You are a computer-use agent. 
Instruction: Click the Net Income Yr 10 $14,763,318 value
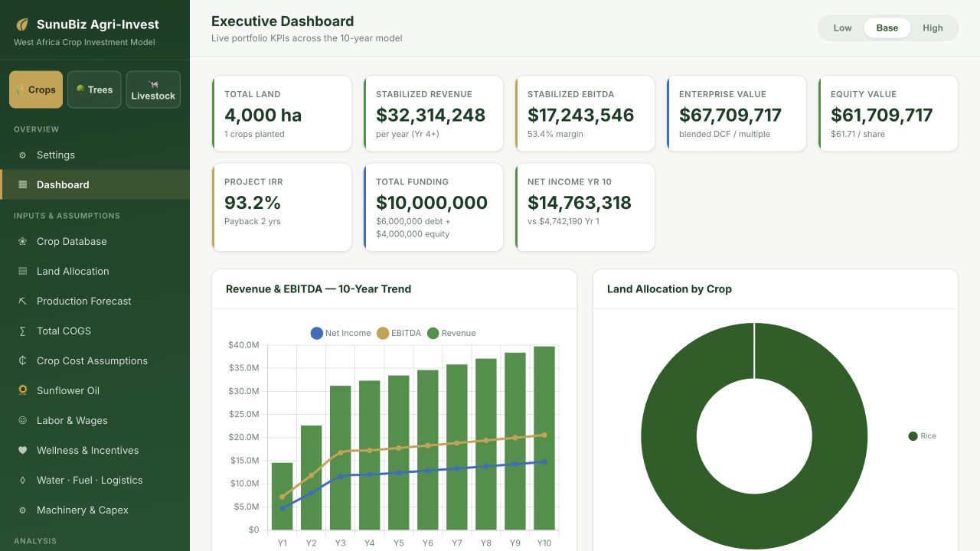[x=580, y=203]
